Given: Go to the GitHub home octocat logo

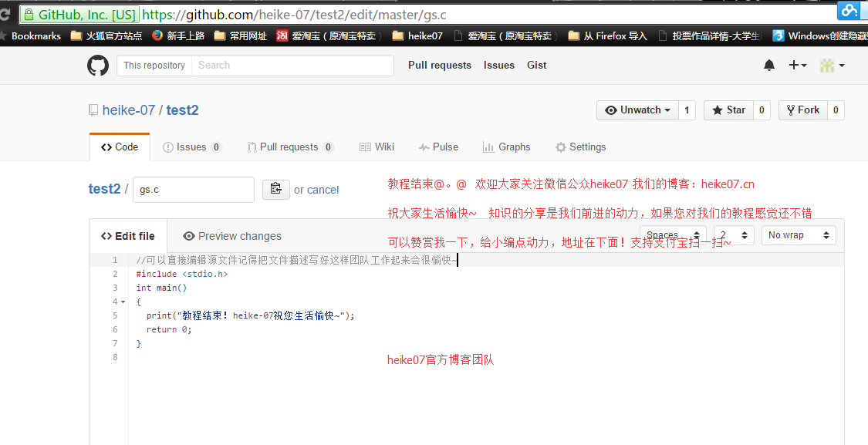Looking at the screenshot, I should (98, 66).
